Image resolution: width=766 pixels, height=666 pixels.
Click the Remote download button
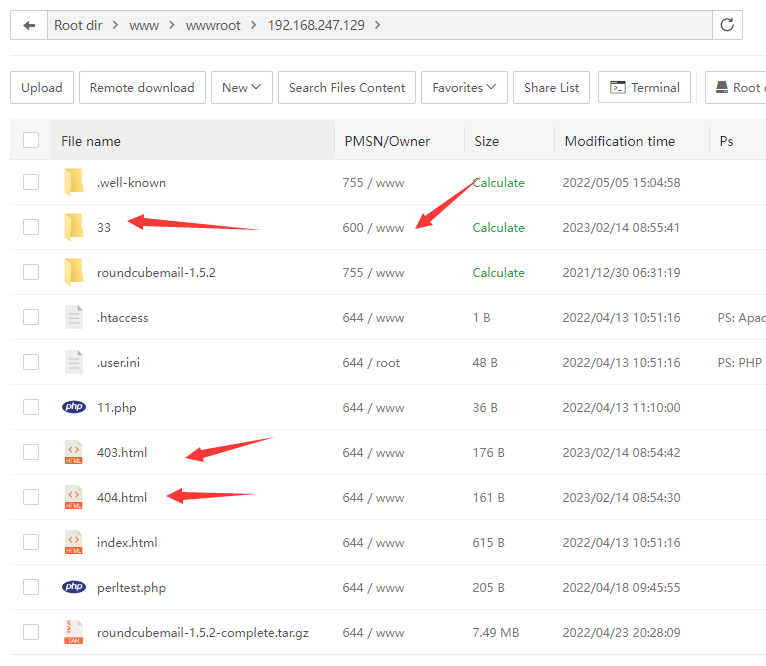142,87
